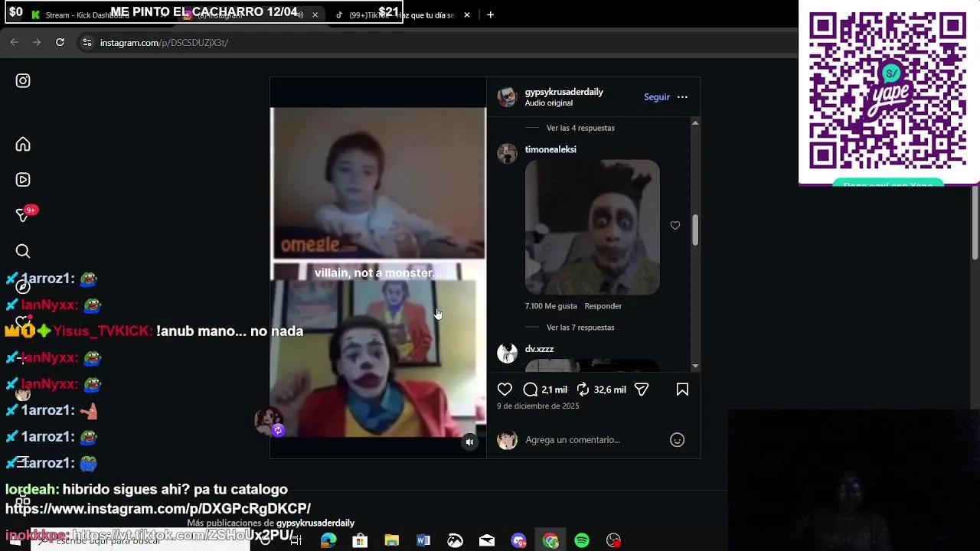
Task: Go back in browser history
Action: coord(14,42)
